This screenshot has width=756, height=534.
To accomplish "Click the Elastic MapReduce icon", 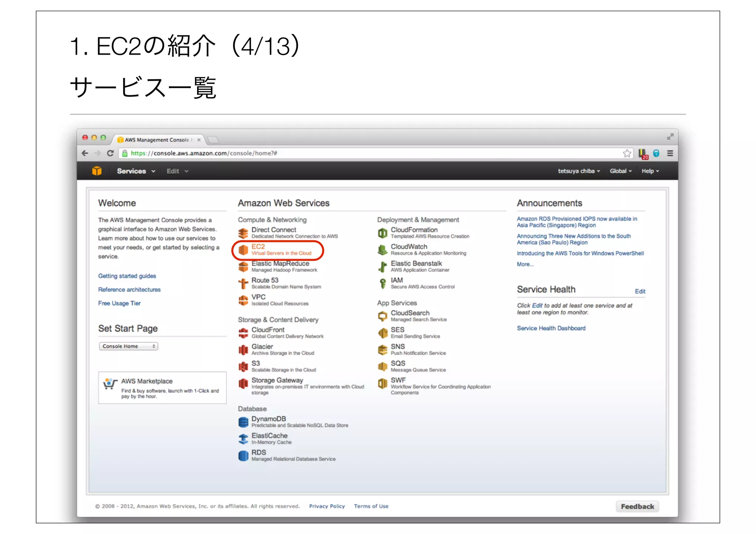I will coord(243,266).
